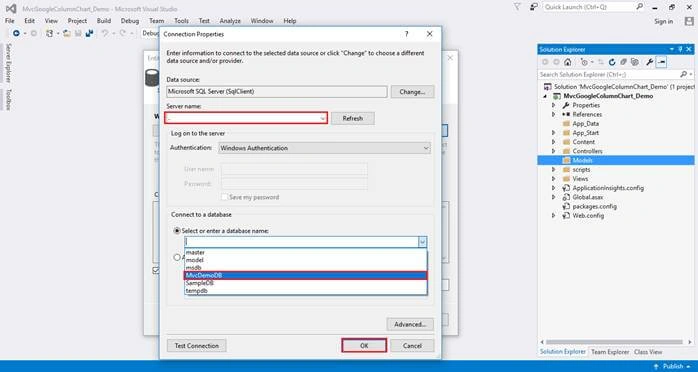
Task: Click the account avatar icon near Sign in
Action: [689, 21]
